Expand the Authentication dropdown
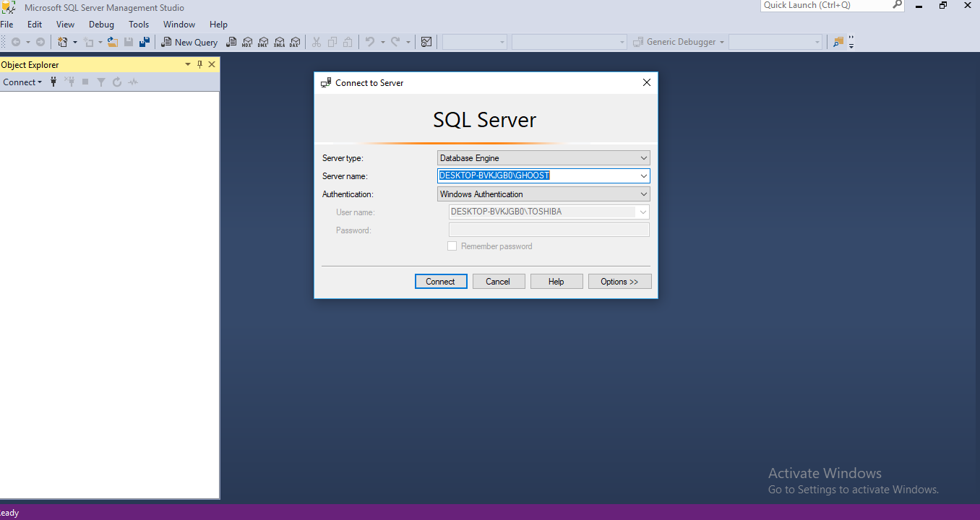980x520 pixels. (x=642, y=194)
